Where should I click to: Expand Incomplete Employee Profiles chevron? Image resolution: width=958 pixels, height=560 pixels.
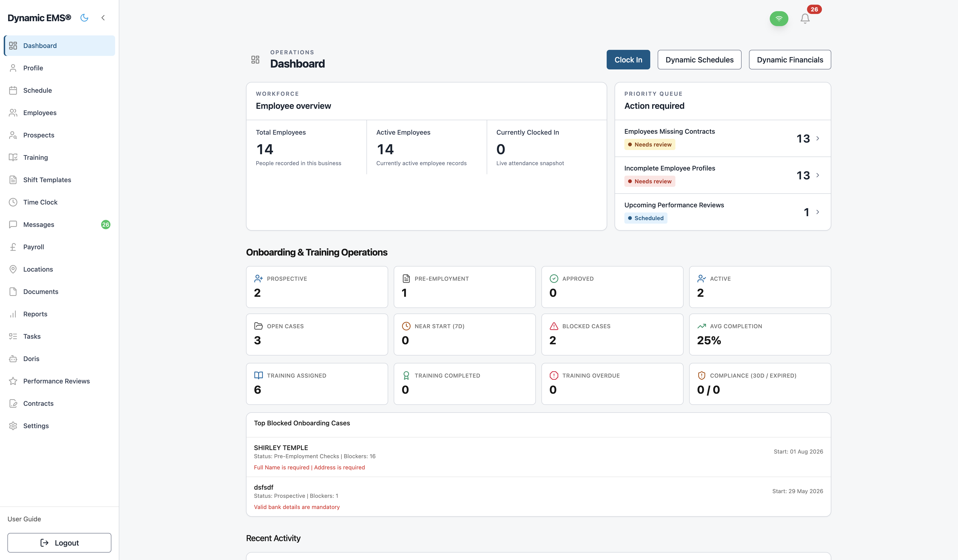(x=817, y=175)
